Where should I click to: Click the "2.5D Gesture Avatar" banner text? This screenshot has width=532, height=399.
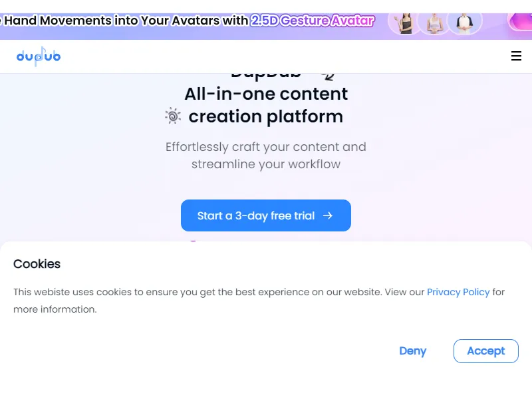pyautogui.click(x=313, y=21)
